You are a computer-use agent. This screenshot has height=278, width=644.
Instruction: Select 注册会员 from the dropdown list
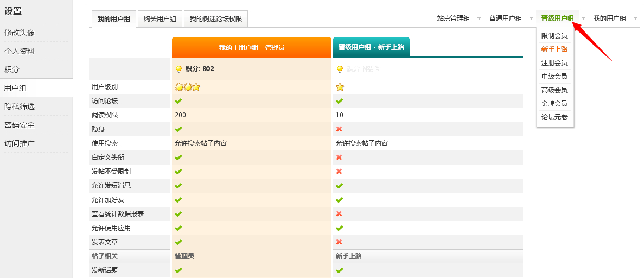pyautogui.click(x=554, y=63)
